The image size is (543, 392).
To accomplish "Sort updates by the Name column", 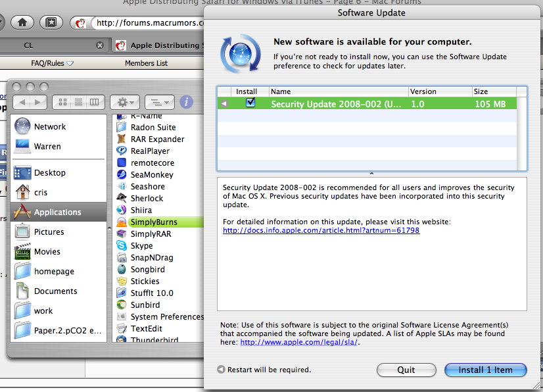I will click(x=339, y=91).
